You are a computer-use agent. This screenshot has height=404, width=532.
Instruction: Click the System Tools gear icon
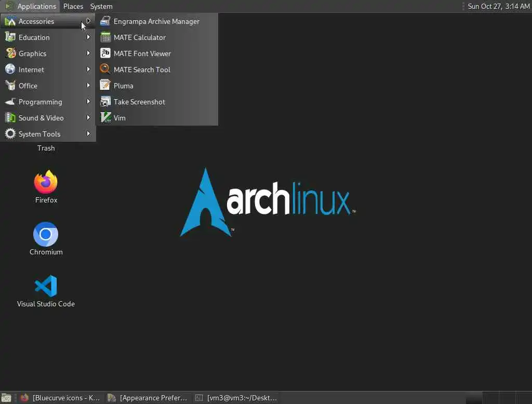click(10, 133)
